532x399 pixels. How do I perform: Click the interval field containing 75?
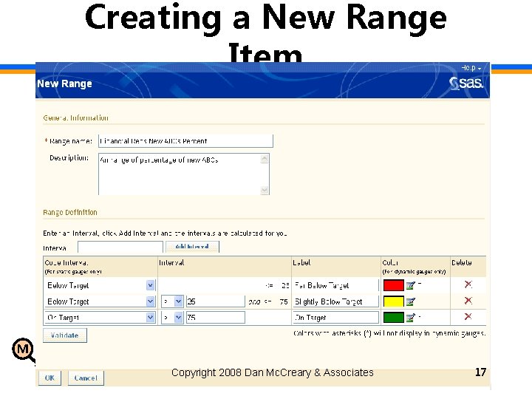pos(216,317)
